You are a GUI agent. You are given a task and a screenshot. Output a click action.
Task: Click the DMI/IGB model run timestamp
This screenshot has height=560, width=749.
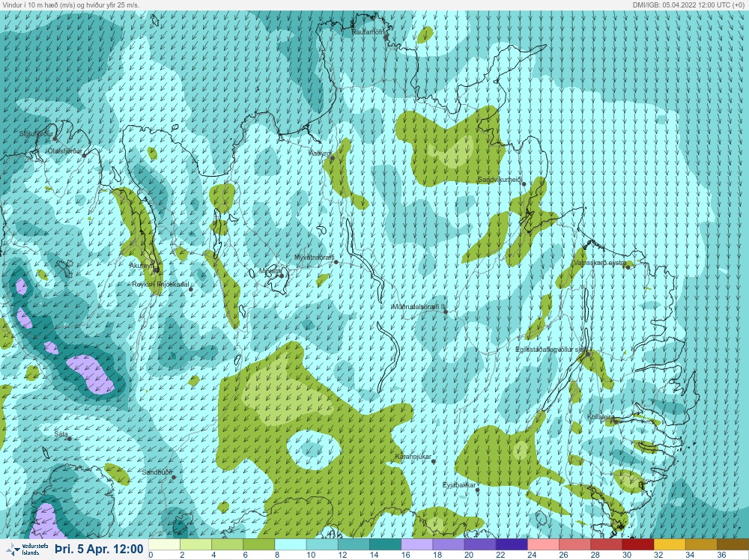[688, 4]
